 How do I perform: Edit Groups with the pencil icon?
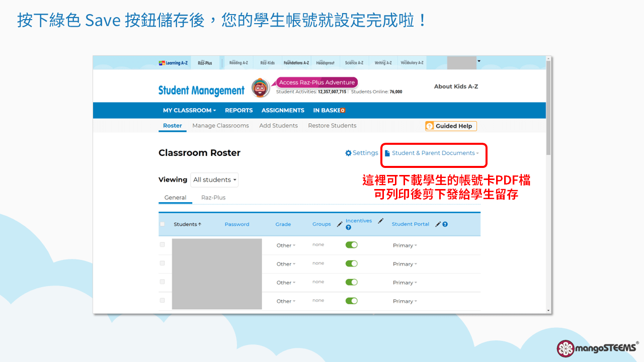point(340,224)
